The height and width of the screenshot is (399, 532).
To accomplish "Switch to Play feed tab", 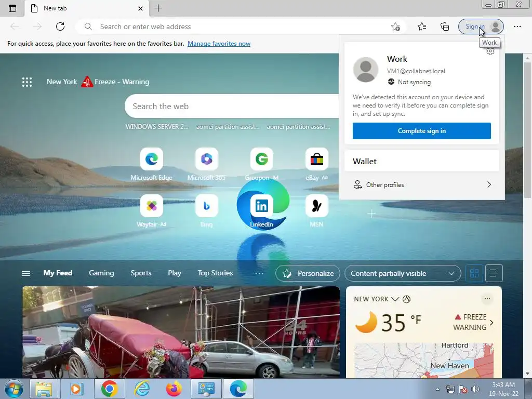I will click(175, 273).
